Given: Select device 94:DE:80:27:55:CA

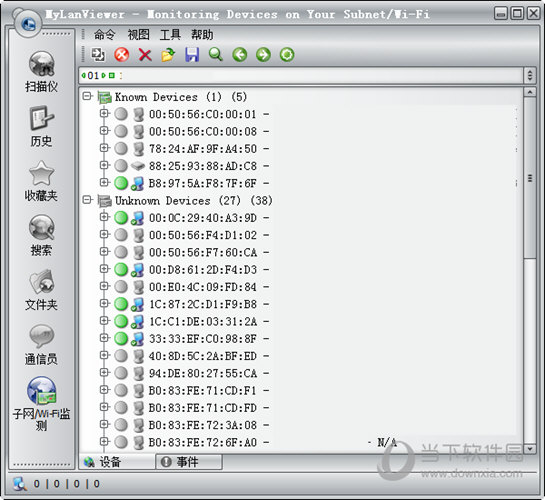Looking at the screenshot, I should pyautogui.click(x=203, y=373).
